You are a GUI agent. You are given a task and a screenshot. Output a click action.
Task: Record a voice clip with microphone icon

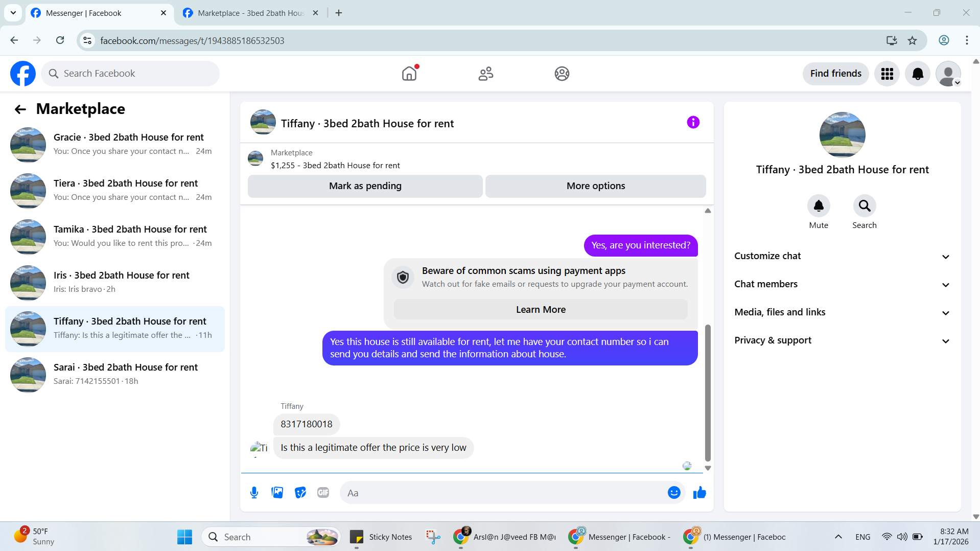254,493
